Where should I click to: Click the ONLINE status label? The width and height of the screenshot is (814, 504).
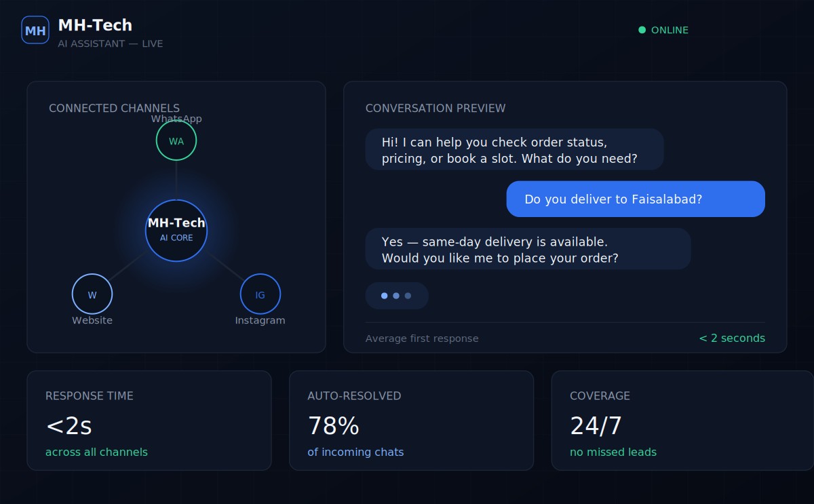click(x=670, y=30)
